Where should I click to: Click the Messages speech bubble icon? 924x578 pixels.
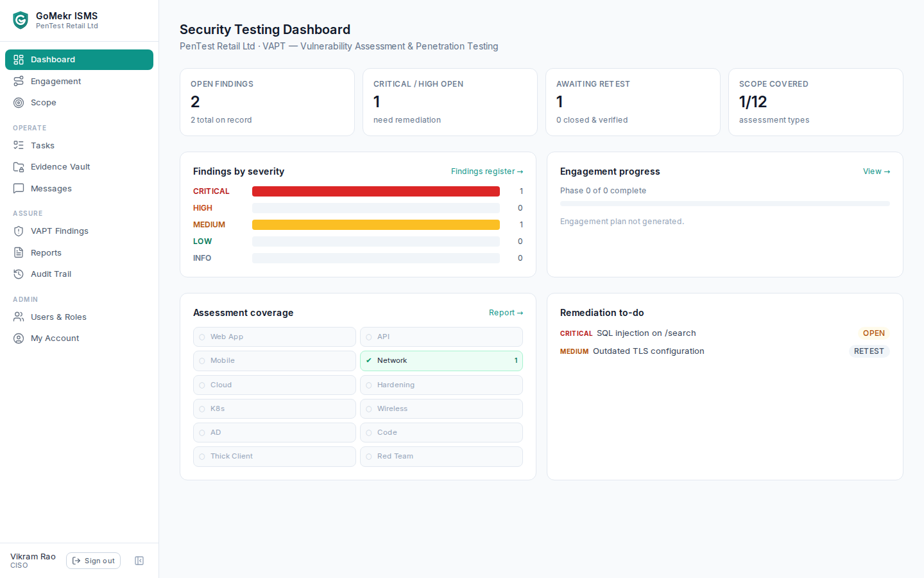19,188
